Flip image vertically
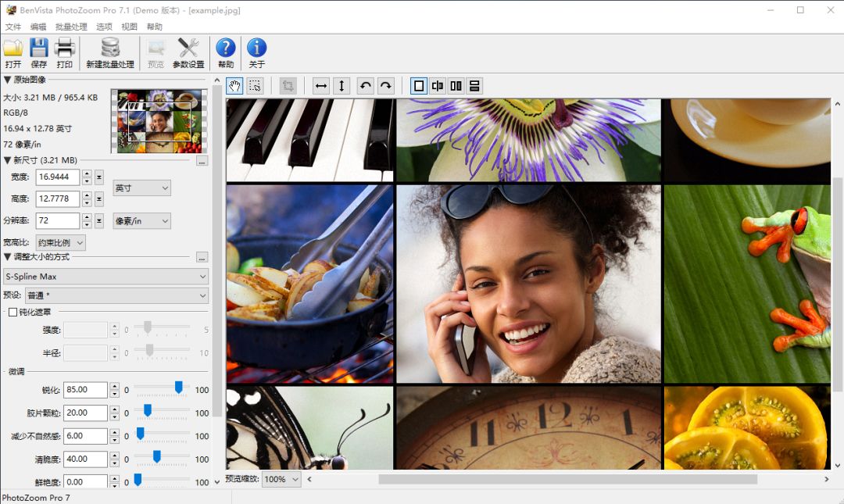Screen dimensions: 844x504 coord(342,86)
